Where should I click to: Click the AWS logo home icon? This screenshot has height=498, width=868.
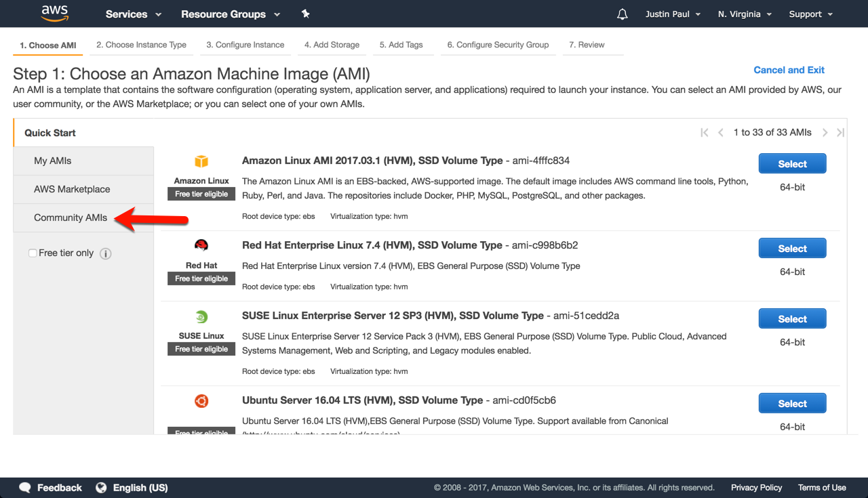click(x=54, y=13)
